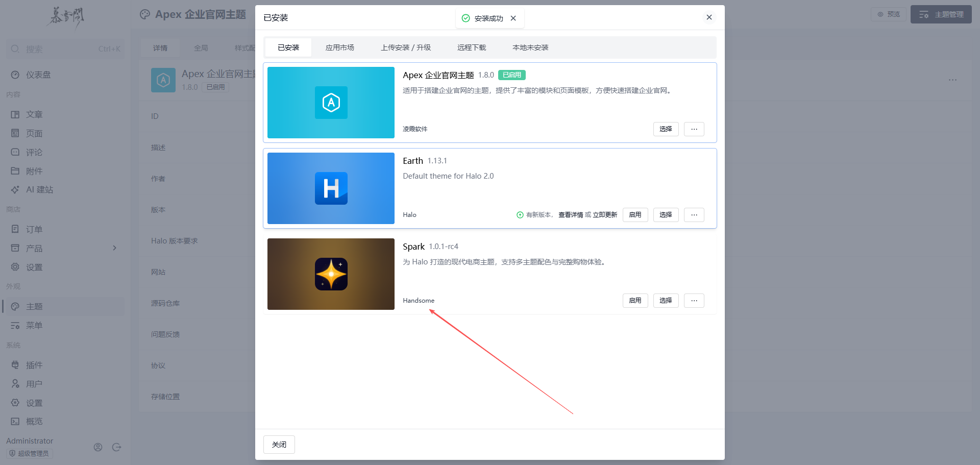
Task: Enable the Earth theme
Action: tap(635, 215)
